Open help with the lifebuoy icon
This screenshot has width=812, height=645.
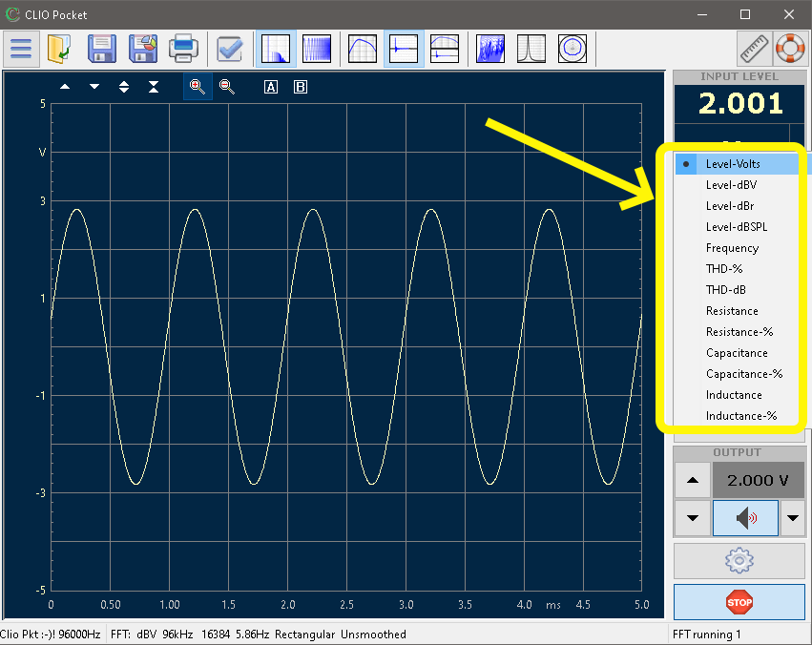point(790,49)
